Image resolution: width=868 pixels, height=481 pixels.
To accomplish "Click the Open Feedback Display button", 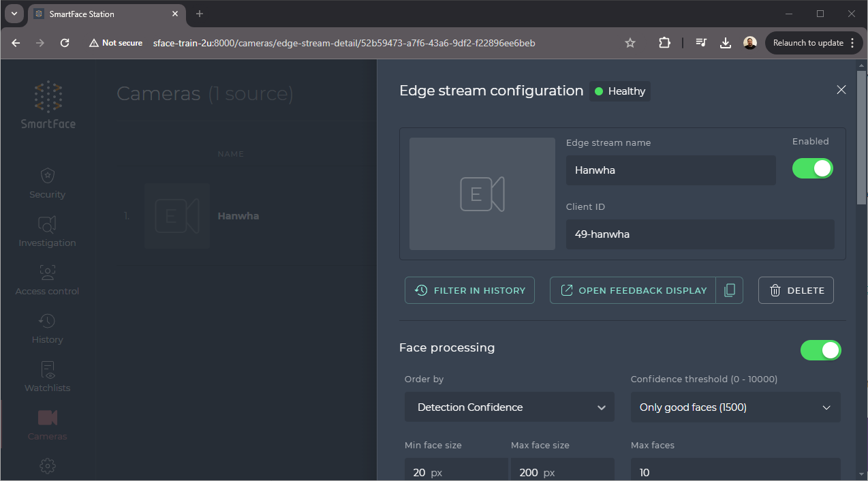I will tap(633, 290).
